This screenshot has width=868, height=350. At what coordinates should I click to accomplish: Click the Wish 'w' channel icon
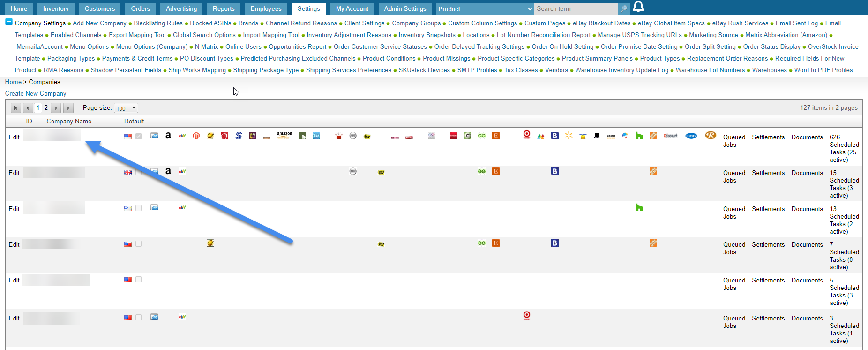point(316,136)
